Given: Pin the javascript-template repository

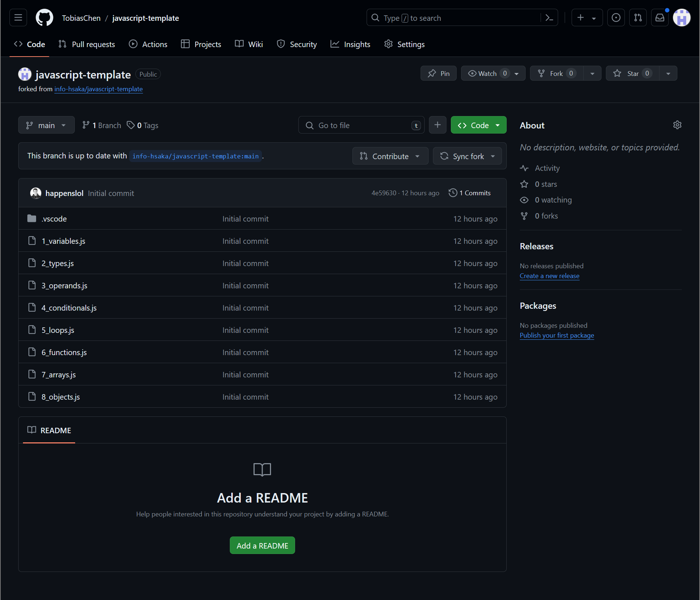Looking at the screenshot, I should pos(438,73).
